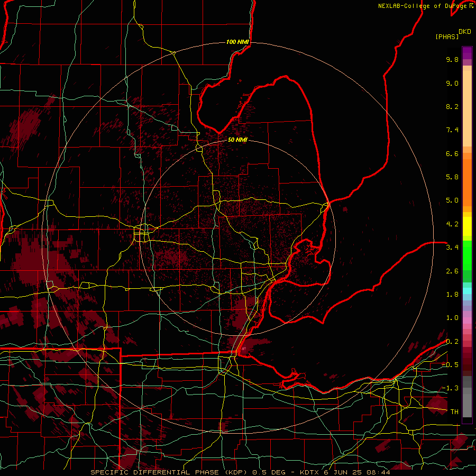Click the 1.0 scale value
This screenshot has width=476, height=476.
[452, 318]
